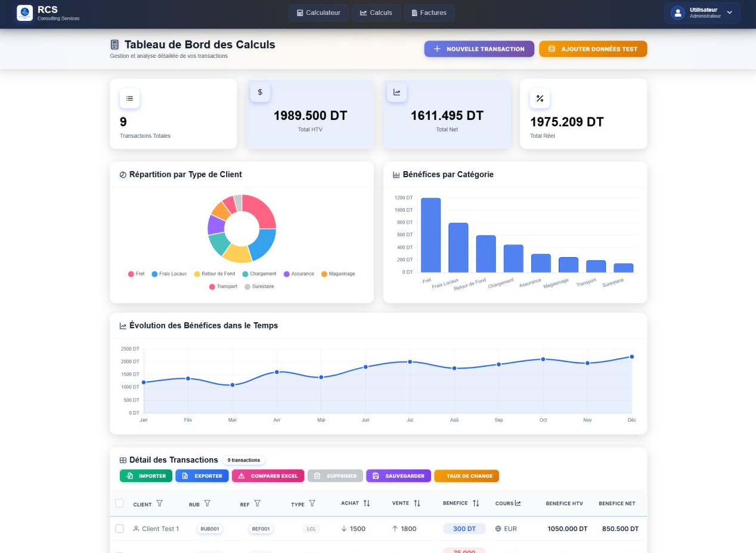This screenshot has width=756, height=553.
Task: Sort by BENEFICE using the arrows icon
Action: coord(476,503)
